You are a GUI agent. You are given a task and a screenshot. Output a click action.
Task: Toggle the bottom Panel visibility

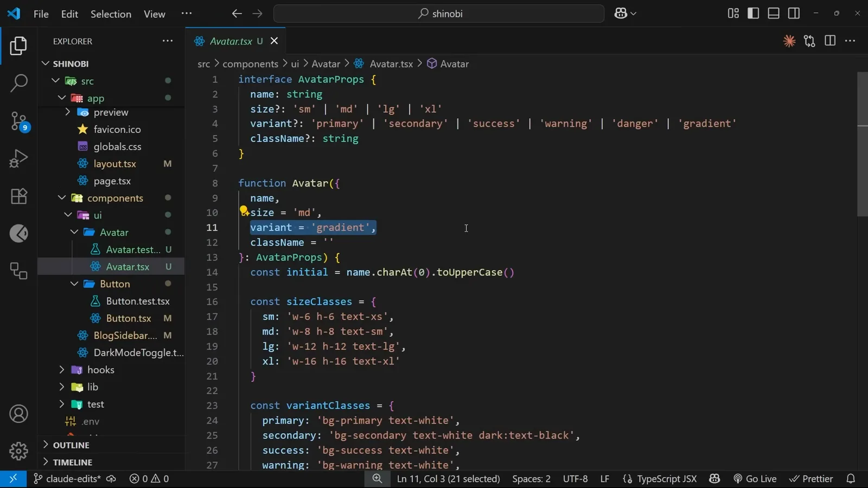pyautogui.click(x=774, y=14)
